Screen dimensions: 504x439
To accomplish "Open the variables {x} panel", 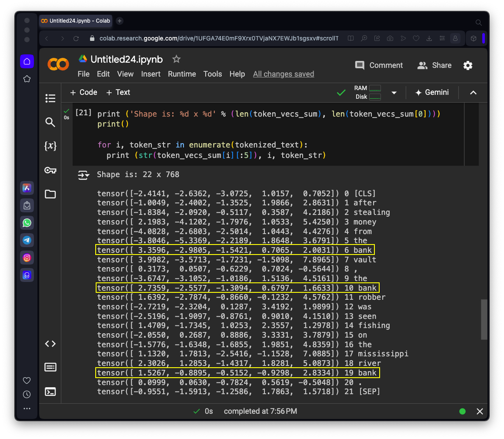I will pyautogui.click(x=50, y=146).
